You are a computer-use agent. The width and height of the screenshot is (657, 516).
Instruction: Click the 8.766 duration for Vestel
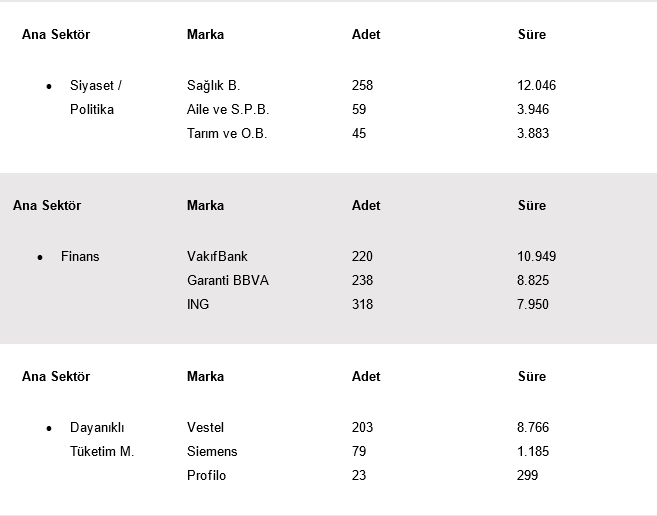coord(533,428)
